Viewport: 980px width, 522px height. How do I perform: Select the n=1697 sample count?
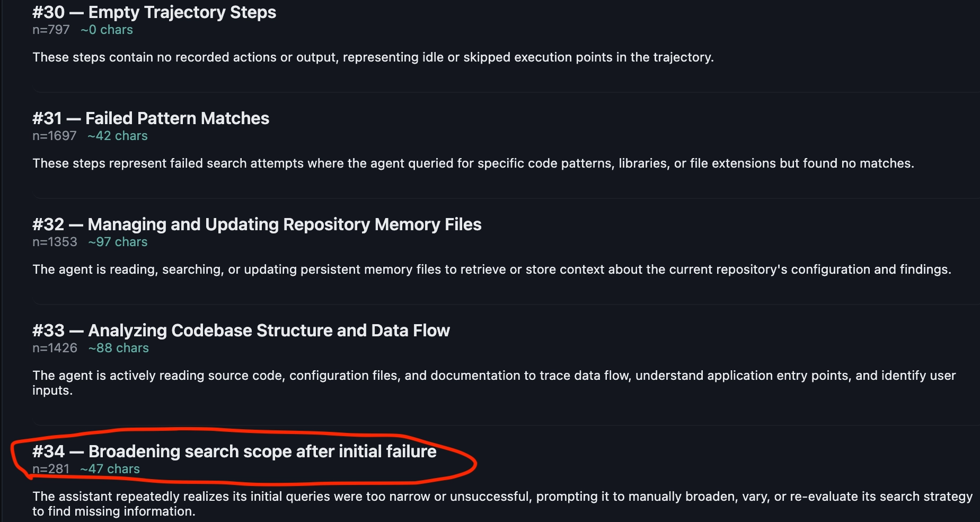55,136
